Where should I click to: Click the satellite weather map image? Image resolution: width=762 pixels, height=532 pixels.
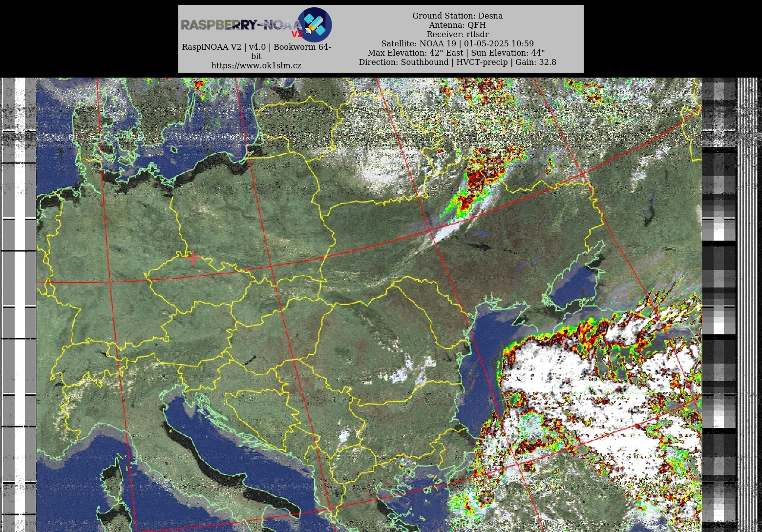coord(381,305)
